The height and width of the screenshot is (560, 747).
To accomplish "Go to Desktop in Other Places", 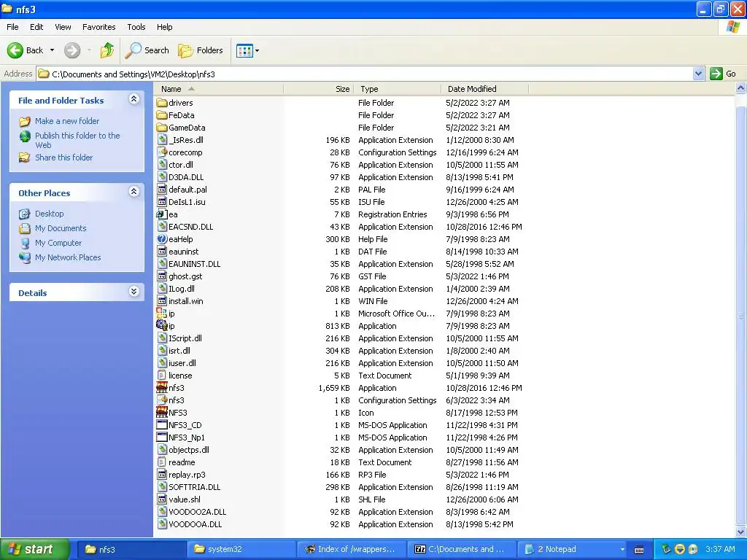I will tap(49, 214).
